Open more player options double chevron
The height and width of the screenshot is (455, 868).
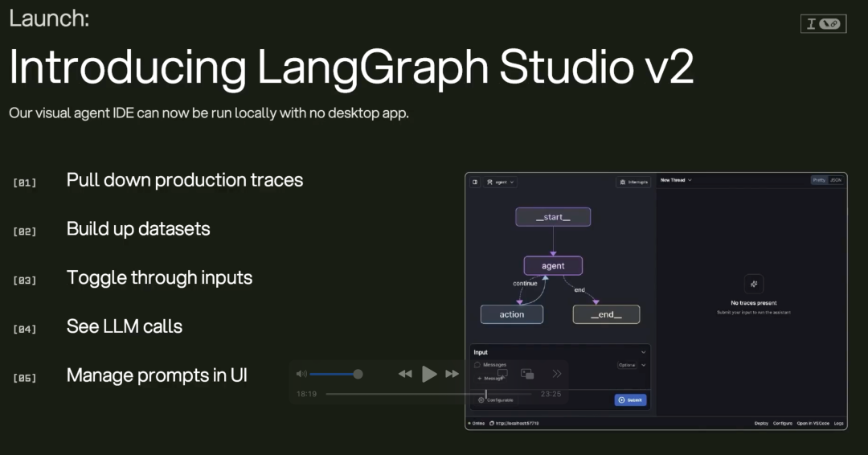pos(557,374)
